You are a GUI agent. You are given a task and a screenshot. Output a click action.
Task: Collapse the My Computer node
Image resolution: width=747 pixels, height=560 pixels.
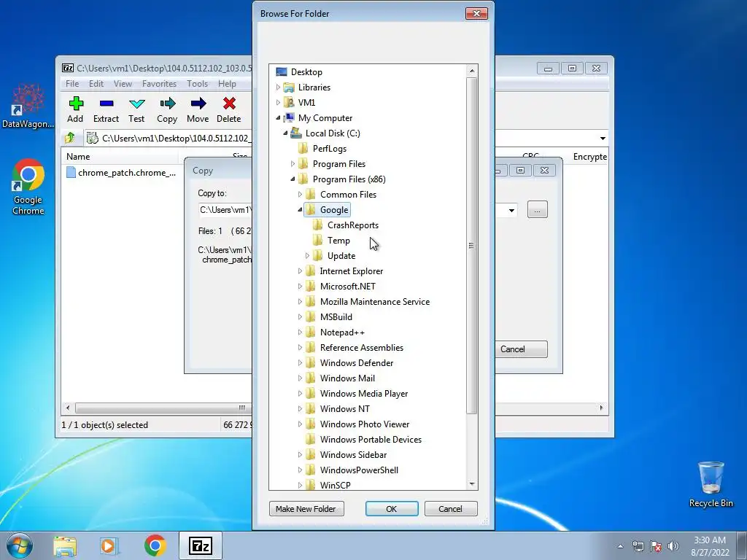click(278, 117)
